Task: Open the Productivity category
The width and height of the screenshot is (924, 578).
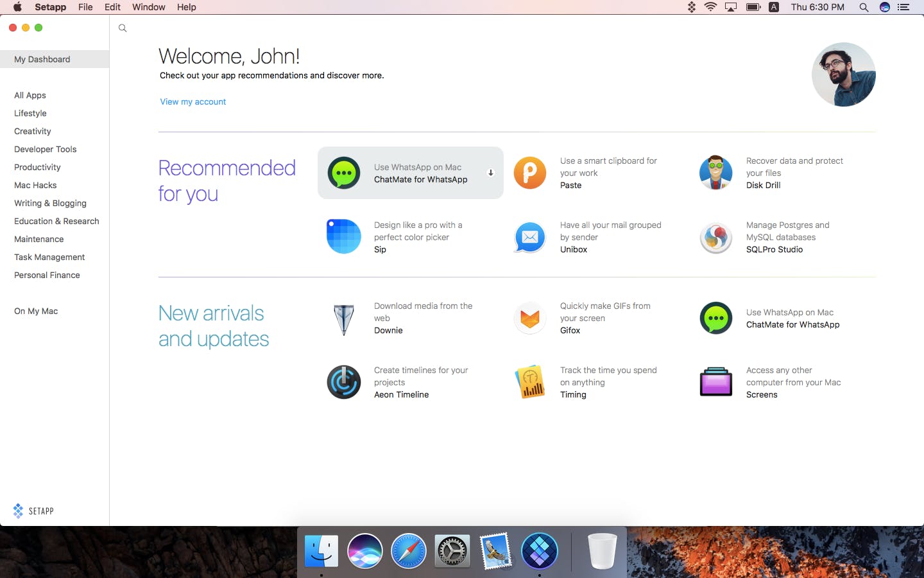Action: 37,167
